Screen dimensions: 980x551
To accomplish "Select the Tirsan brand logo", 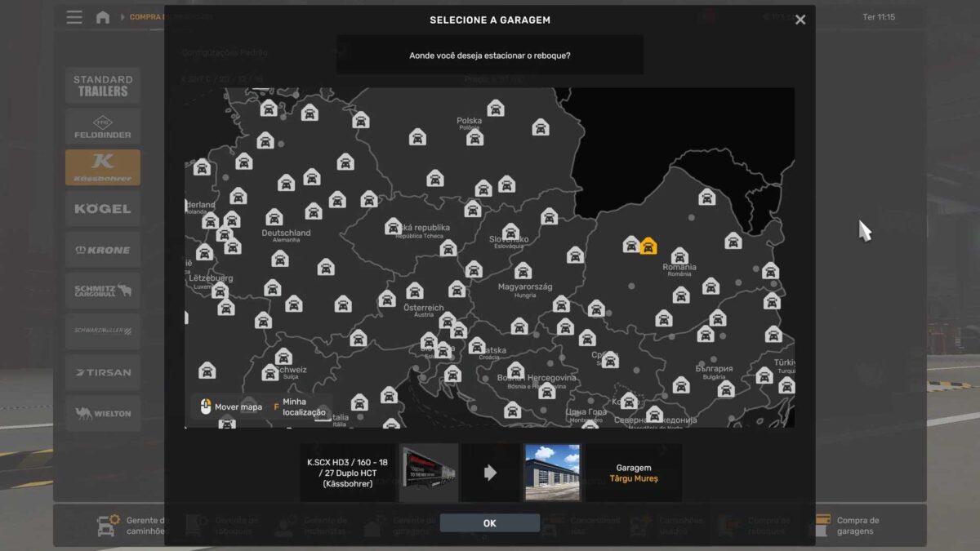I will [x=103, y=372].
